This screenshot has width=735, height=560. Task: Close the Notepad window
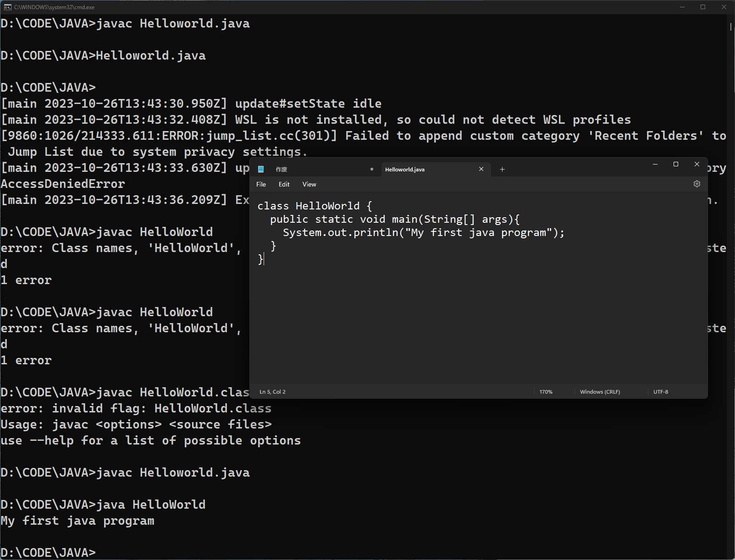696,164
